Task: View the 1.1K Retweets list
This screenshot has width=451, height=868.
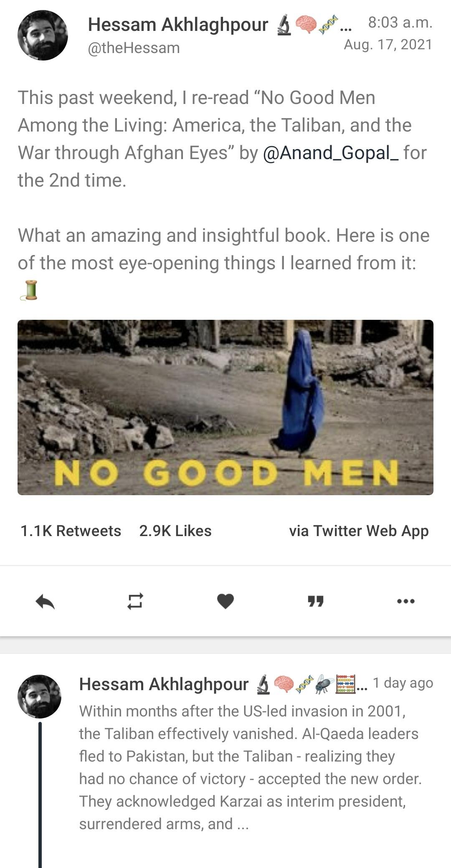Action: (71, 531)
